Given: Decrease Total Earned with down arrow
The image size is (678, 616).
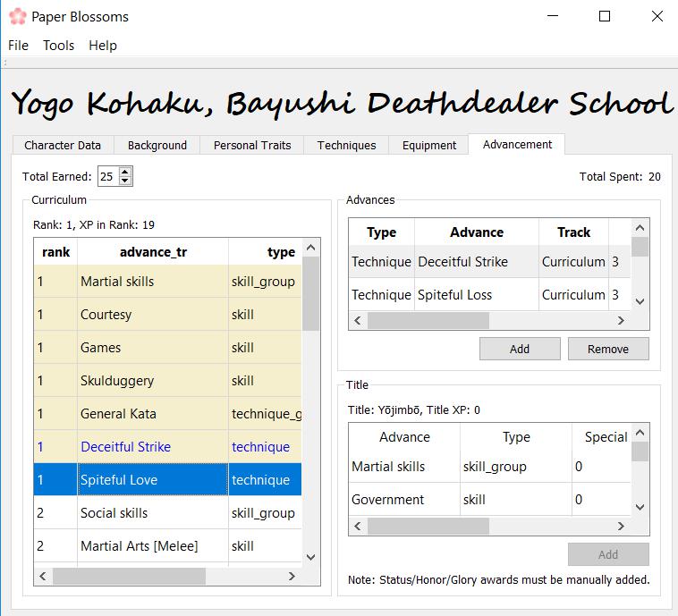Looking at the screenshot, I should [125, 181].
